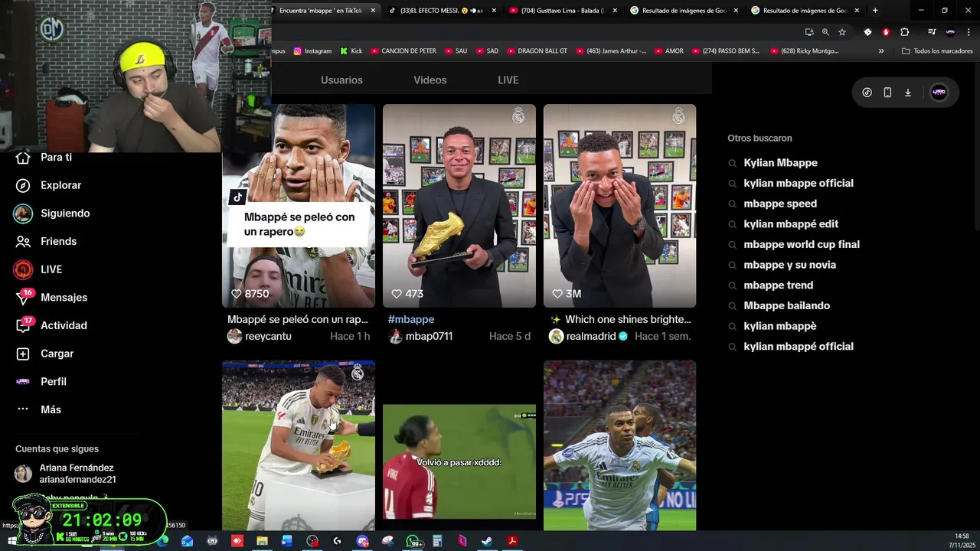Viewport: 980px width, 551px height.
Task: Click the 473 likes heart
Action: click(397, 294)
